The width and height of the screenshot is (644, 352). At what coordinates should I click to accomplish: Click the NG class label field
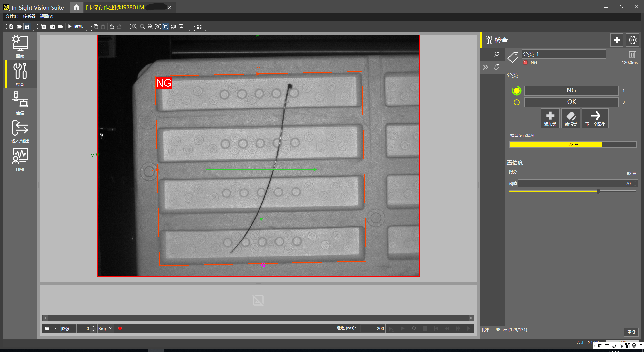(x=571, y=90)
